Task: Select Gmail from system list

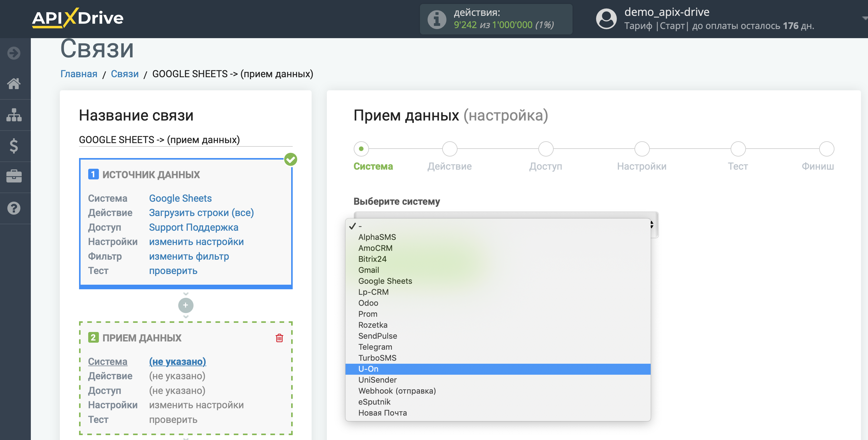Action: [498, 270]
